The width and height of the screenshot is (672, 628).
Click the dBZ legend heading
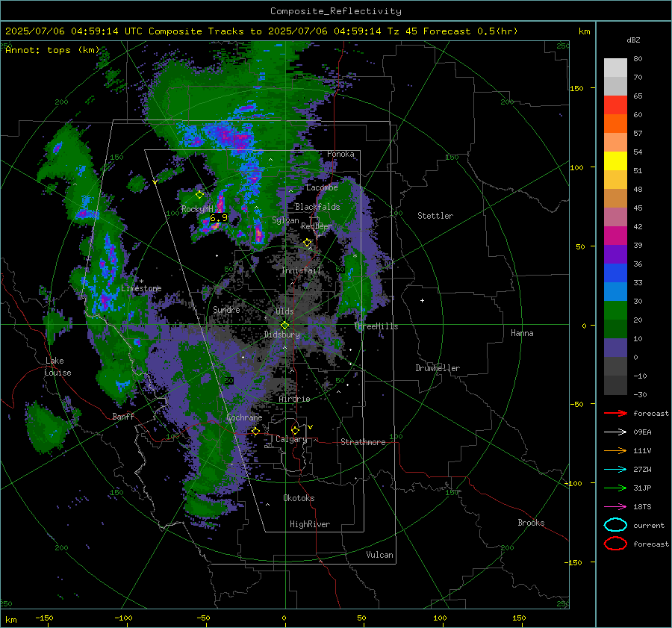(x=633, y=40)
